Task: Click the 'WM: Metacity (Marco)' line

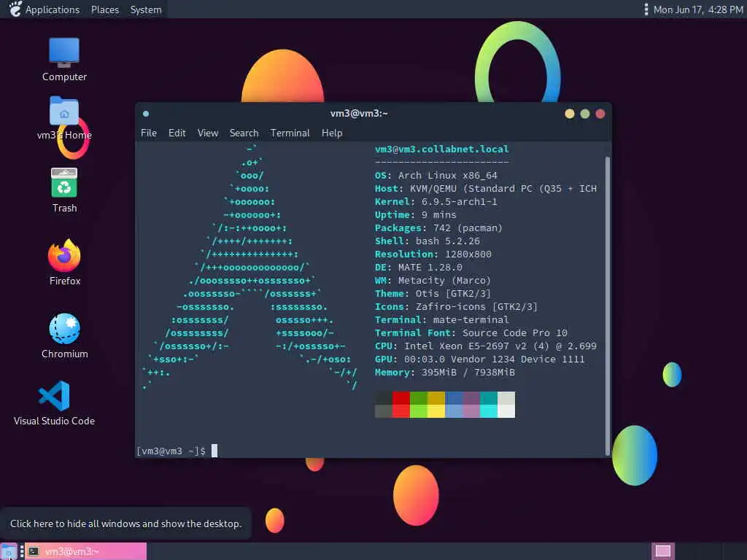Action: [433, 281]
